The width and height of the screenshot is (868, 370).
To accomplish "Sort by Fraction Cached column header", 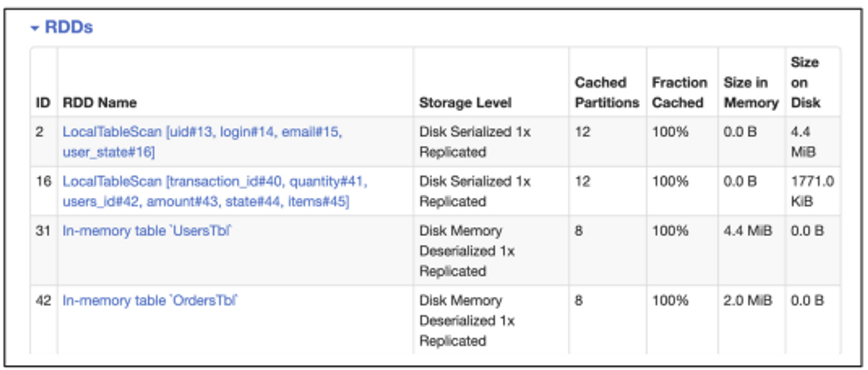I will (679, 92).
